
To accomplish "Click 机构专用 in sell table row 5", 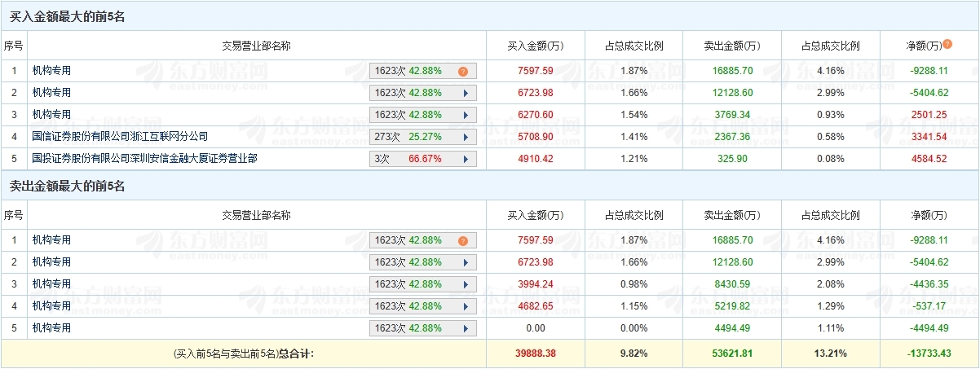I will click(51, 328).
